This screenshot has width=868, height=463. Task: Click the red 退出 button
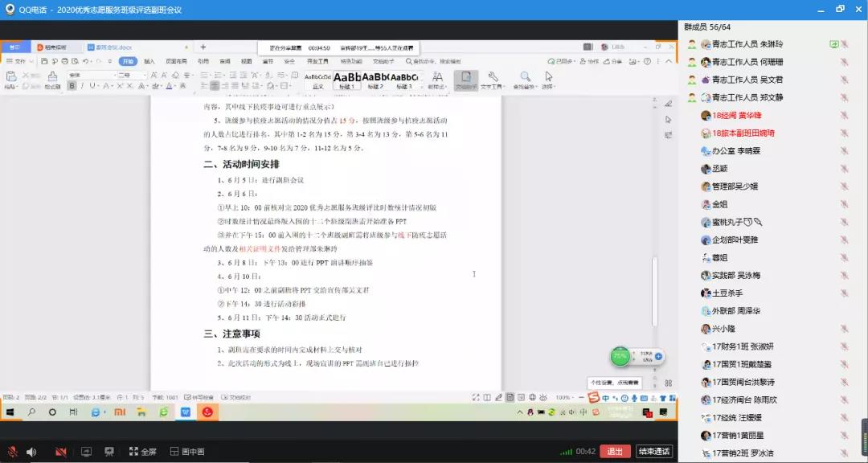tap(615, 452)
